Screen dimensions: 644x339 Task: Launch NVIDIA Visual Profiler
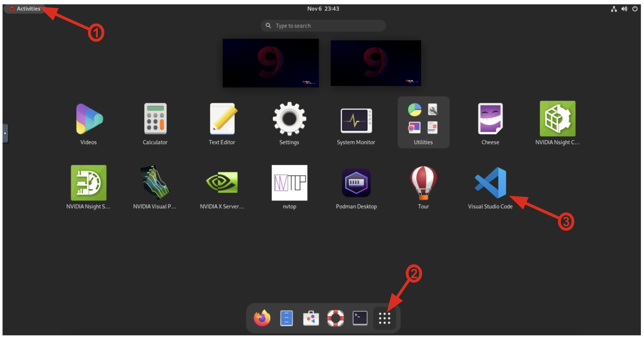click(x=155, y=183)
